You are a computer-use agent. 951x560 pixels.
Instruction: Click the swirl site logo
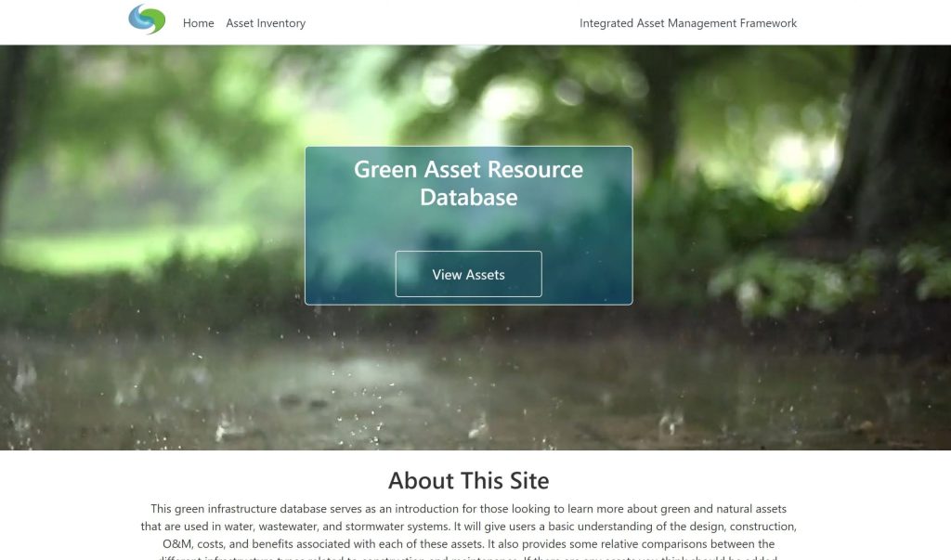click(x=147, y=20)
